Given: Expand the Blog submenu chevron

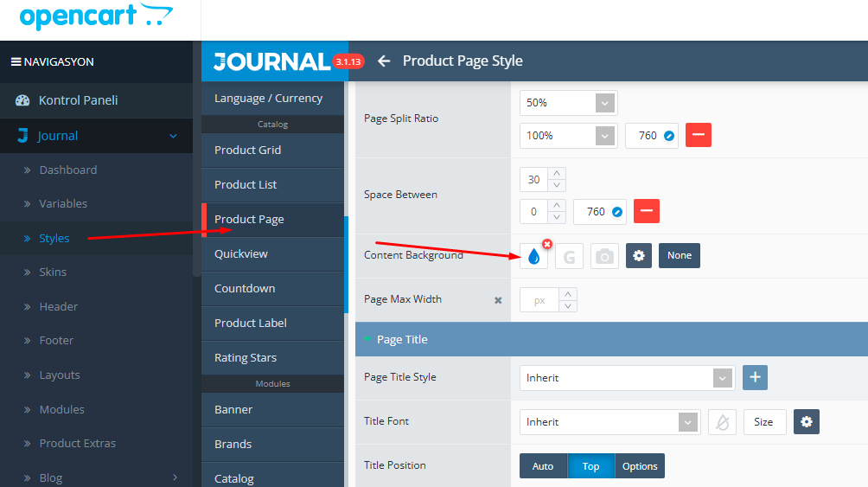Looking at the screenshot, I should coord(175,477).
